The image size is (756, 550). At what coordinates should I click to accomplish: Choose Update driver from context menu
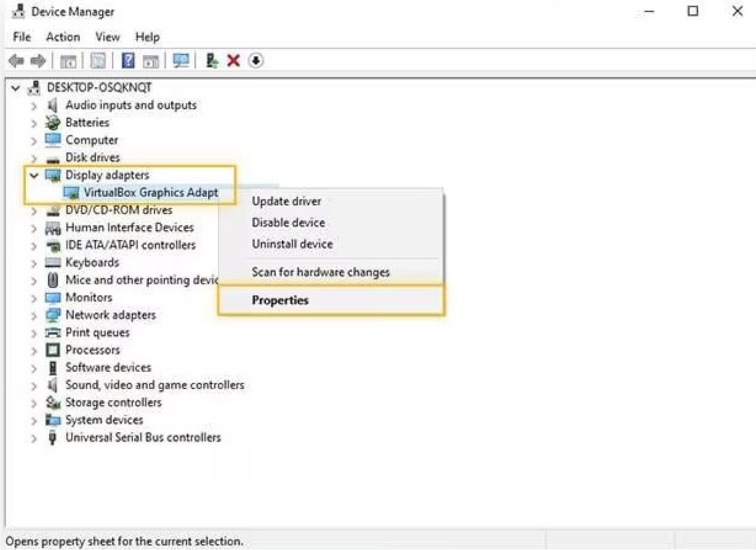click(331, 201)
